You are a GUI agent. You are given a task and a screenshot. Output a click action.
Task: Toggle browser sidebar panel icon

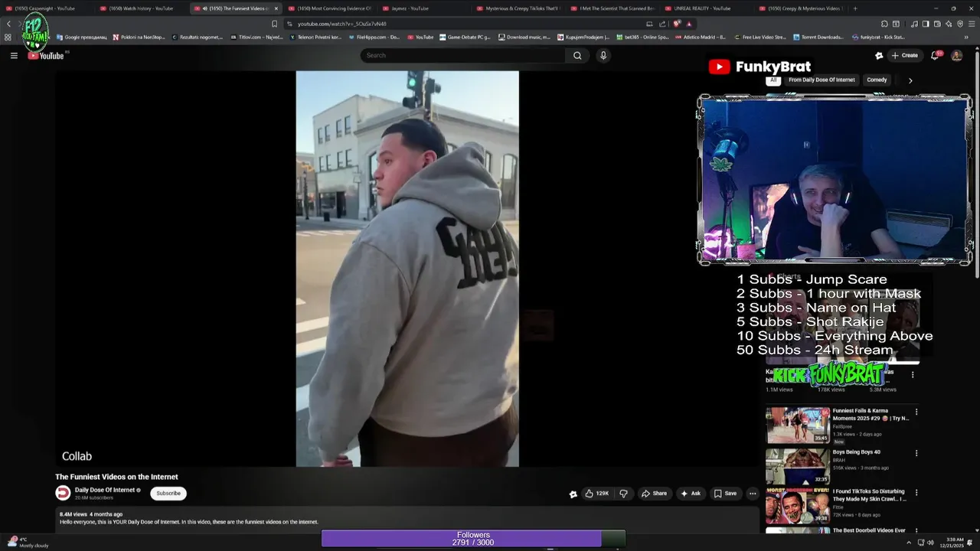click(x=925, y=24)
